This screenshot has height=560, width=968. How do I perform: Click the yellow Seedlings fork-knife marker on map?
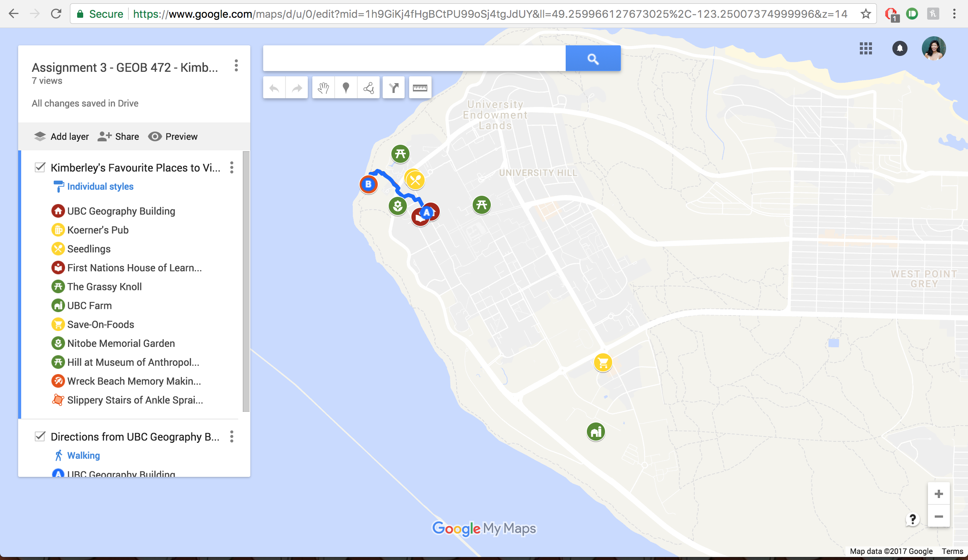point(415,179)
